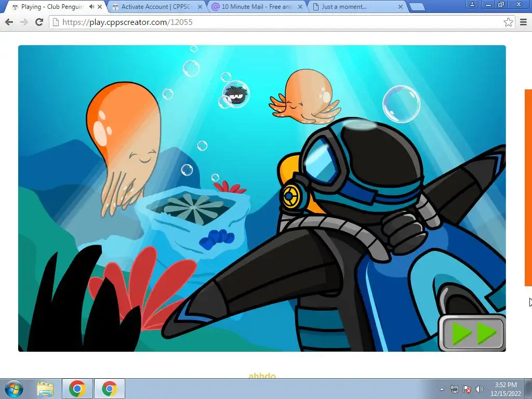Go back using the browser back arrow
Viewport: 532px width, 399px height.
pyautogui.click(x=9, y=22)
